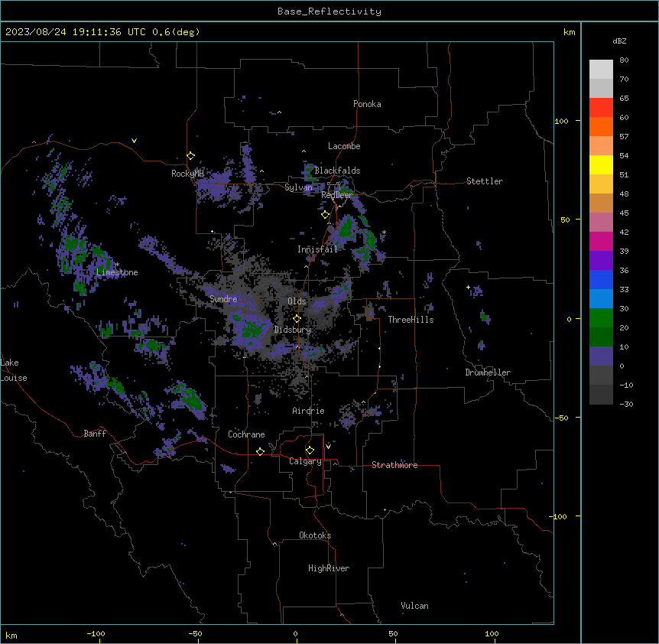Click the Strathmore label
Viewport: 659px width, 644px height.
394,465
